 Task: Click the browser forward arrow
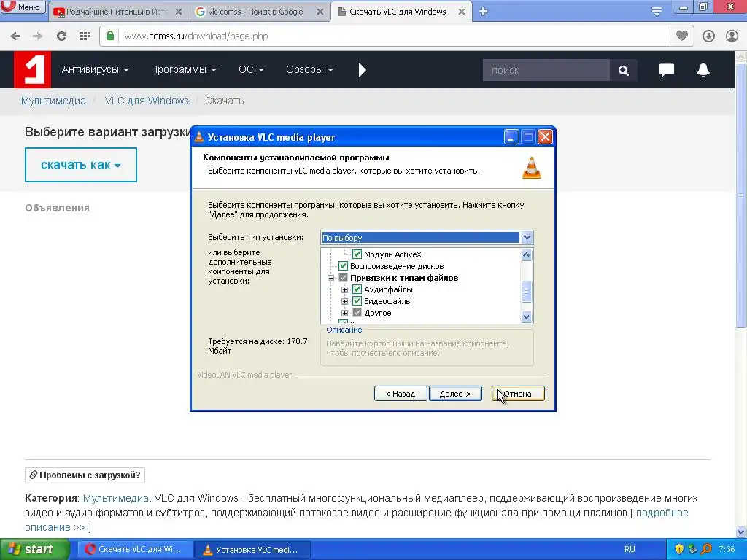[38, 36]
